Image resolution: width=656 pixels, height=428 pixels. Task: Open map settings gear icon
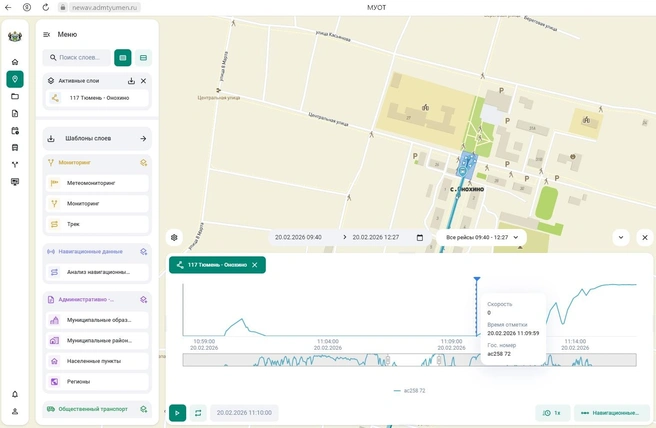[x=174, y=238]
